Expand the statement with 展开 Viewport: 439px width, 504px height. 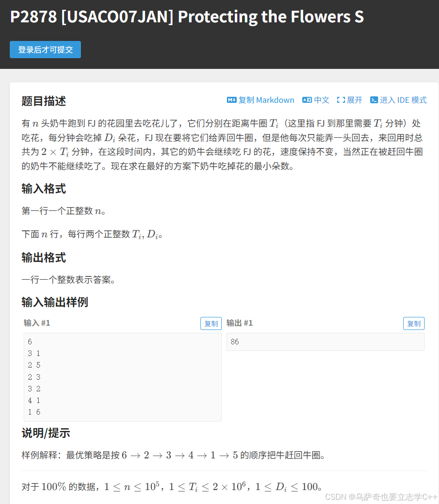pyautogui.click(x=354, y=100)
